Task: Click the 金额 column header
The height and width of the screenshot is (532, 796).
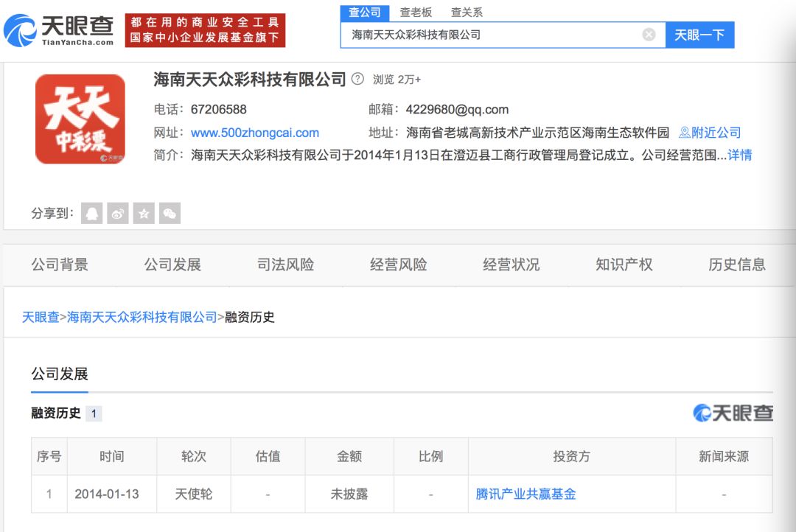Action: 349,456
